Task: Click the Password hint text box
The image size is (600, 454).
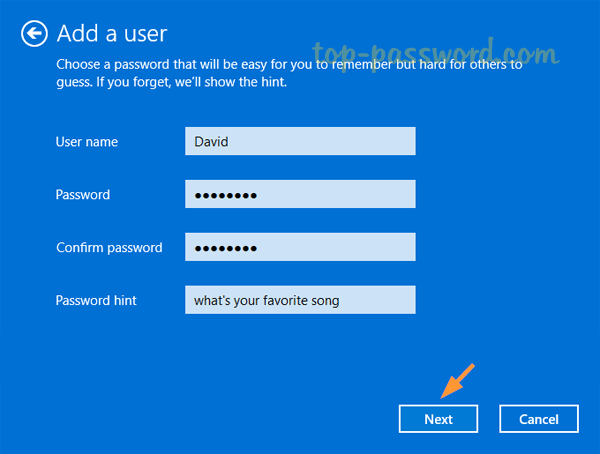Action: 300,300
